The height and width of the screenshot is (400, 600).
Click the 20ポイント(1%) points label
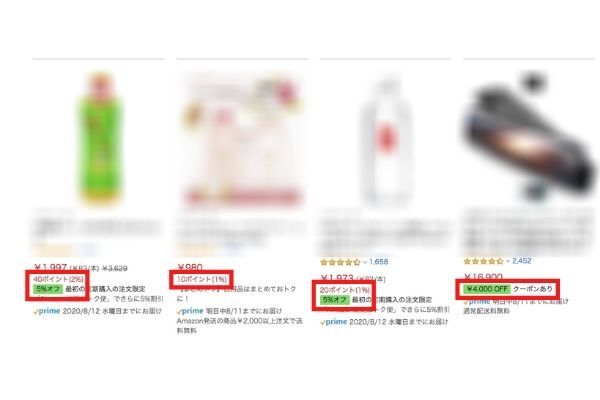pyautogui.click(x=345, y=290)
